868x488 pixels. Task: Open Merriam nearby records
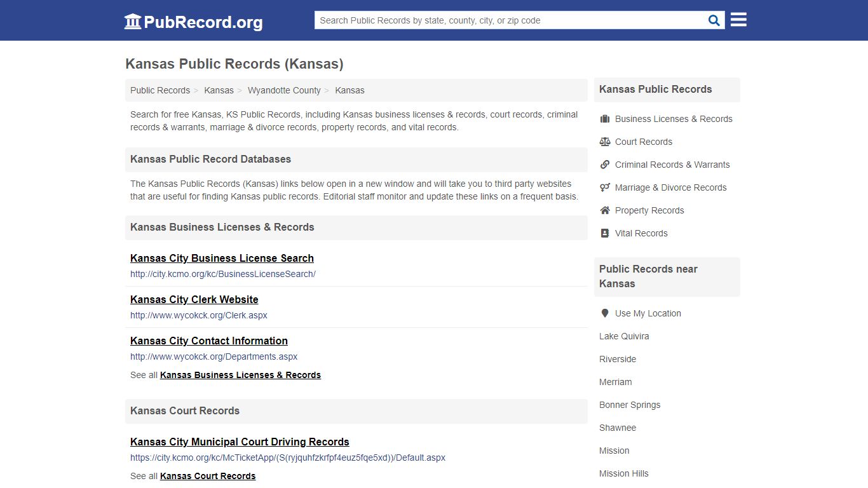(x=615, y=382)
